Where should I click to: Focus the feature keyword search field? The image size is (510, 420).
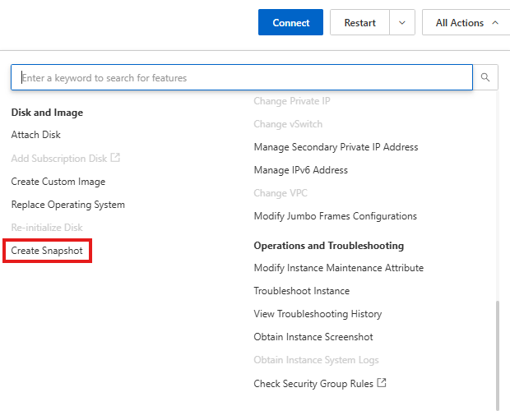[x=242, y=78]
